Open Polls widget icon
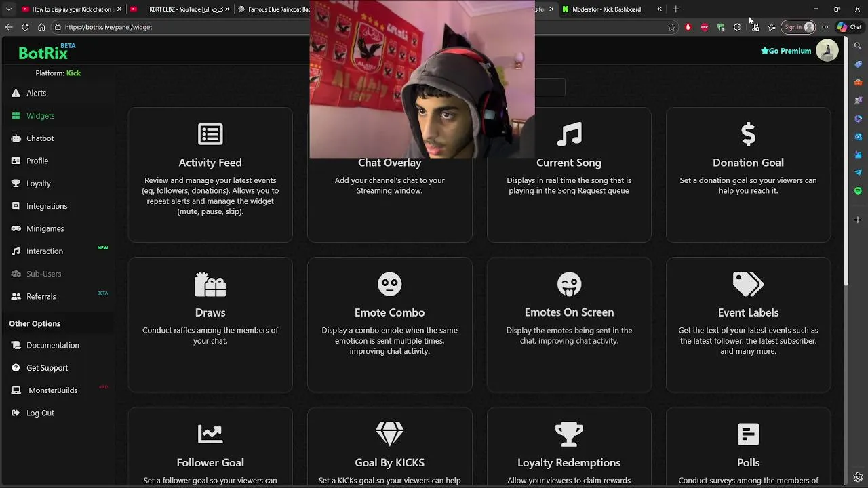Viewport: 868px width, 488px height. tap(748, 434)
